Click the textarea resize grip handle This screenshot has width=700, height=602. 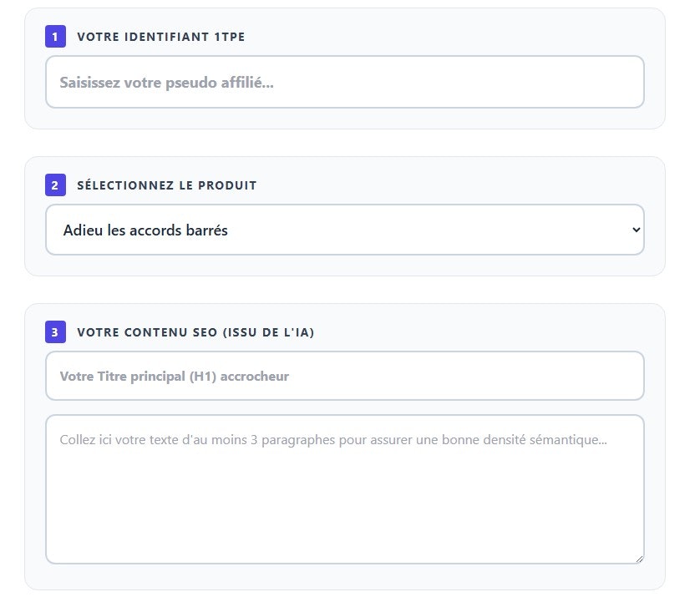pyautogui.click(x=639, y=559)
